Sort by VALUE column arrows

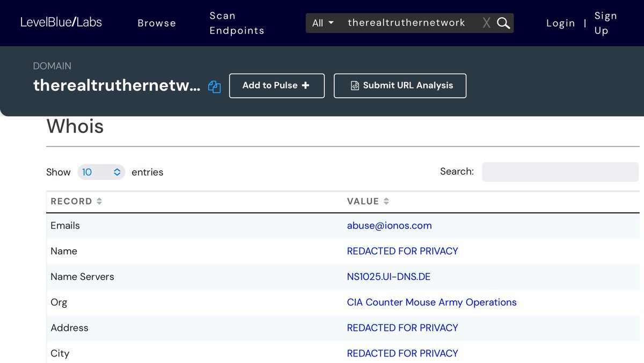point(386,201)
